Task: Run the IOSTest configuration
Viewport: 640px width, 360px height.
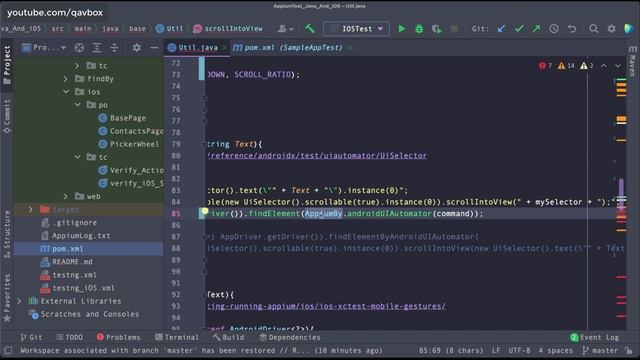Action: (x=402, y=29)
